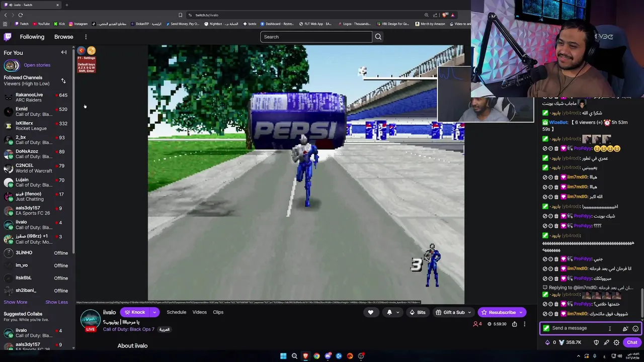Click the iivalo LIVE channel avatar
644x362 pixels.
coord(91,320)
